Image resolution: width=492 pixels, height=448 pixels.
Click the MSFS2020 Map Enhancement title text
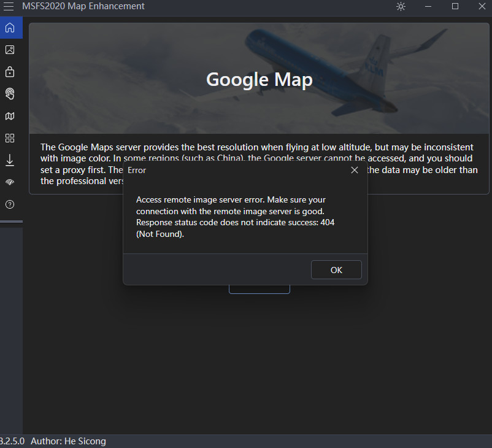click(83, 6)
